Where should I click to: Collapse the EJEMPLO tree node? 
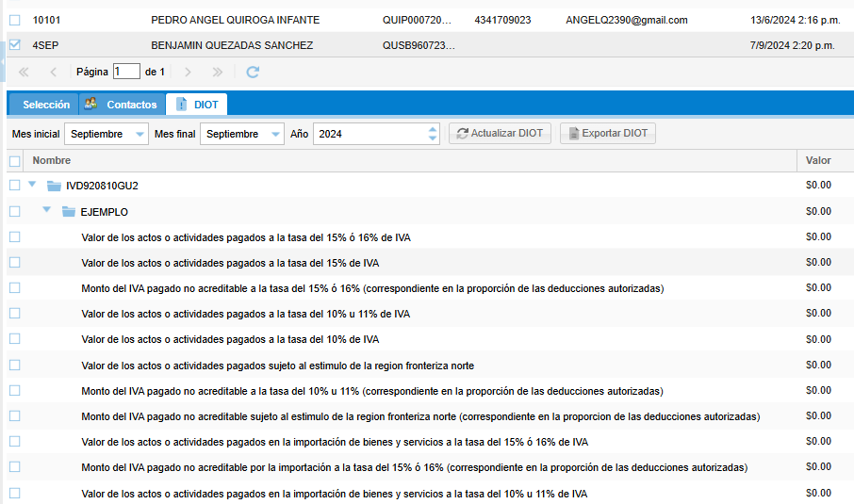pyautogui.click(x=47, y=210)
